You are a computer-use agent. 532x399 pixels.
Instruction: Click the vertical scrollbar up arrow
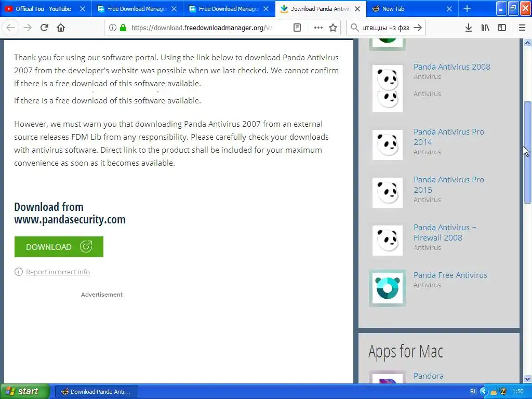pyautogui.click(x=527, y=43)
